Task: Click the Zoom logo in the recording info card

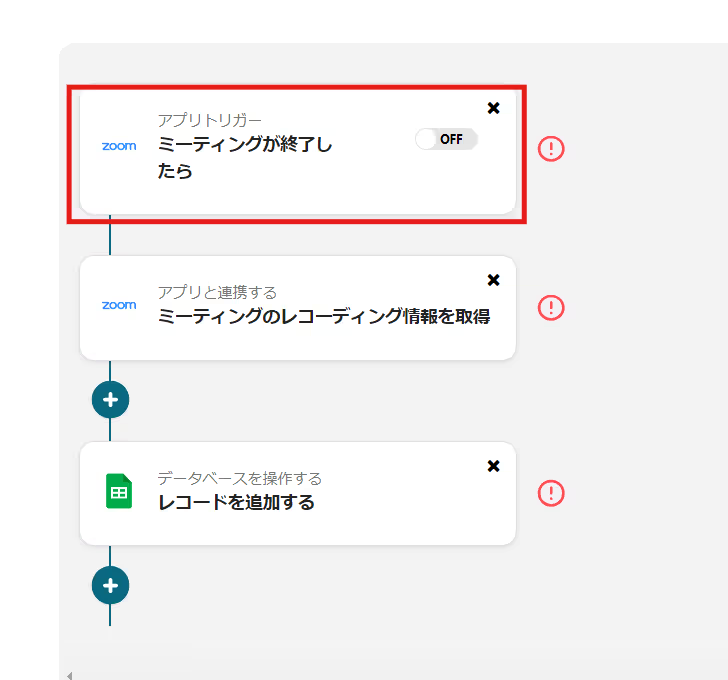Action: (x=119, y=305)
